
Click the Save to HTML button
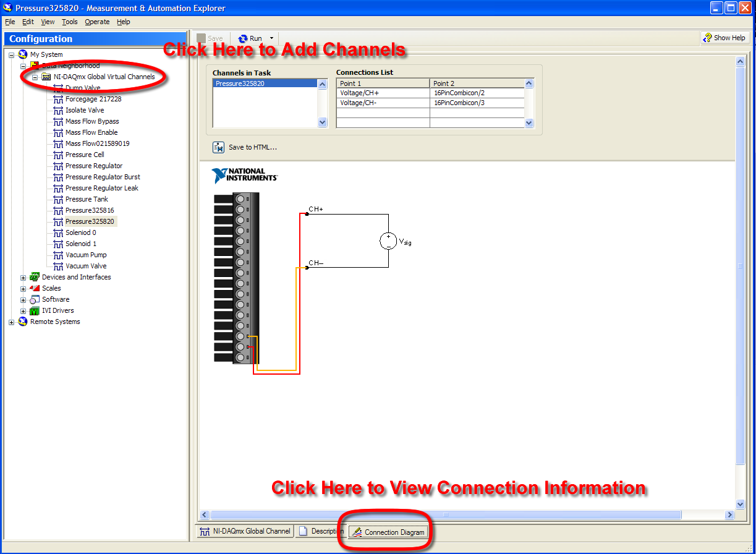245,147
